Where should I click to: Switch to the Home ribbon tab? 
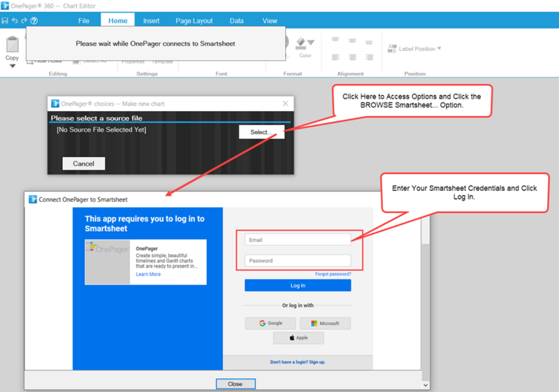[117, 21]
